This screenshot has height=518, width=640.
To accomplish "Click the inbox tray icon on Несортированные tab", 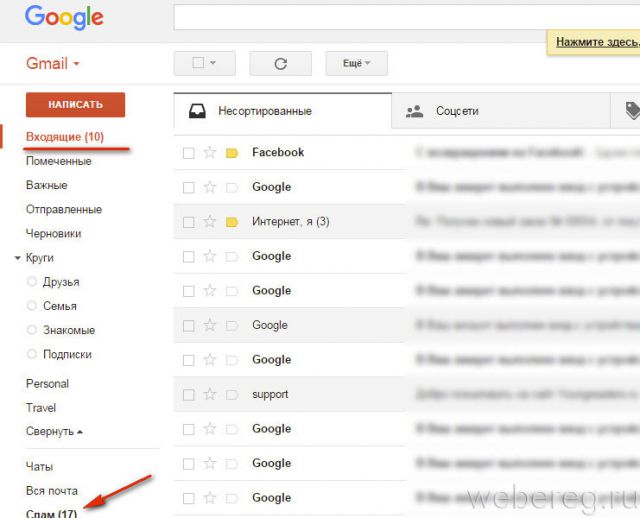I will [x=197, y=111].
